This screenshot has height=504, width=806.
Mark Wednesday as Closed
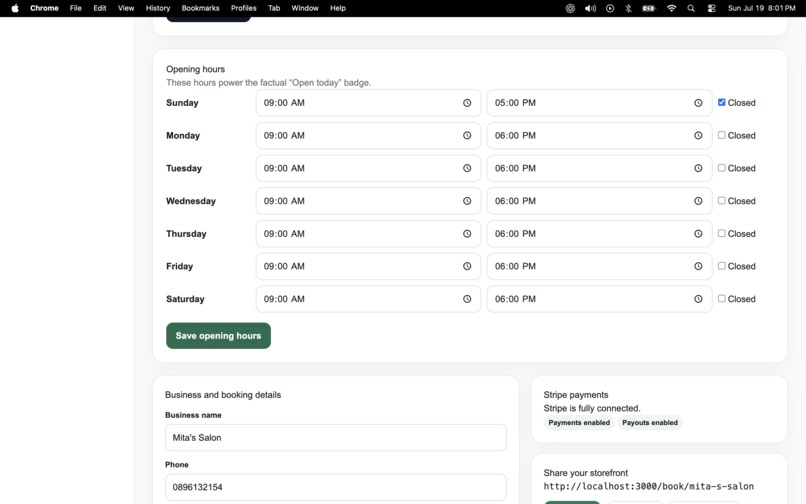coord(722,201)
